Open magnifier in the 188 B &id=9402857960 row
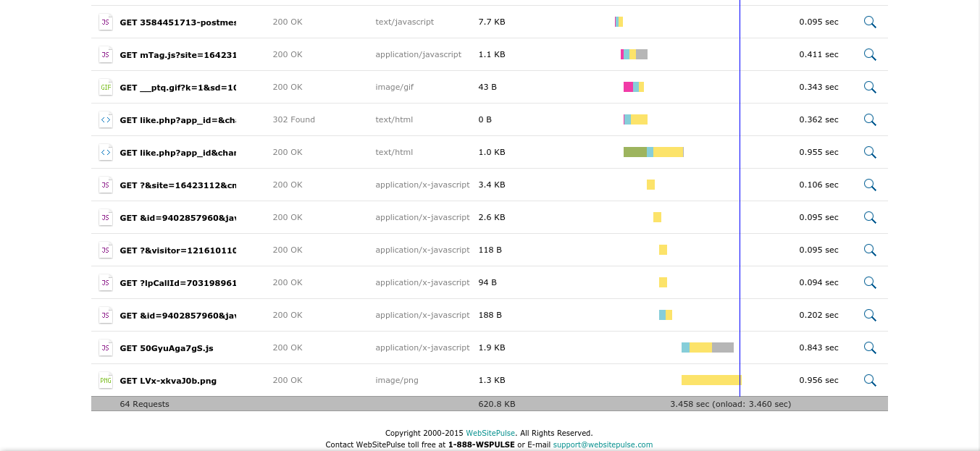 870,315
